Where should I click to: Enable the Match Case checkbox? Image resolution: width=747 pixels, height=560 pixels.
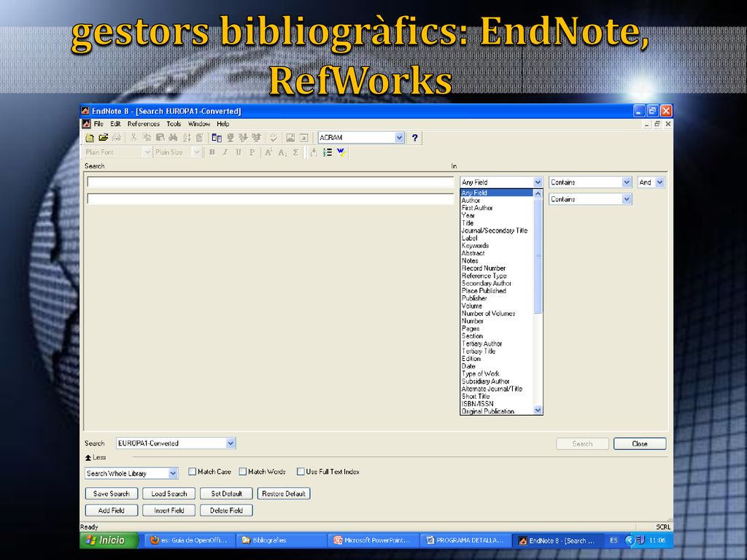point(192,472)
